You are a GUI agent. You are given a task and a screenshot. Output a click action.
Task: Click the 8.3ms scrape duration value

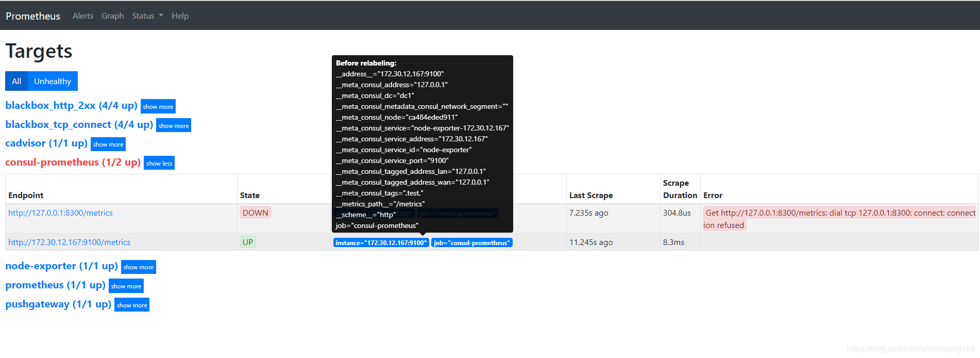[x=673, y=242]
